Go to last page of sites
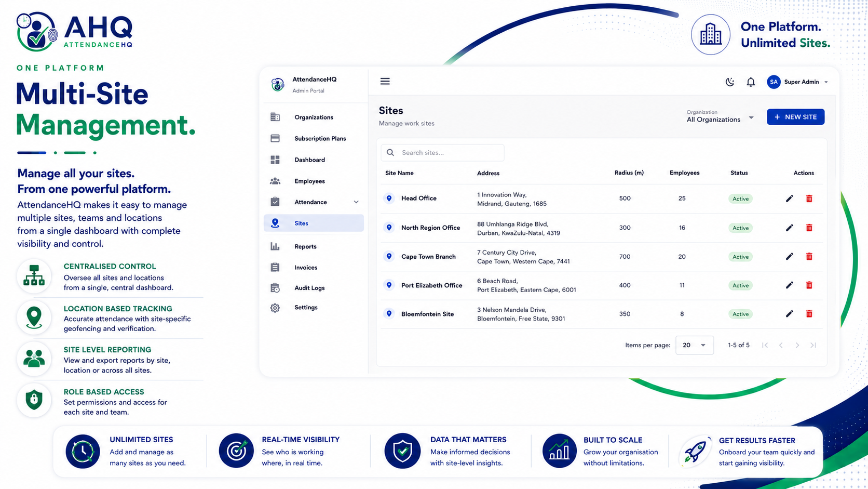The image size is (868, 489). click(813, 345)
